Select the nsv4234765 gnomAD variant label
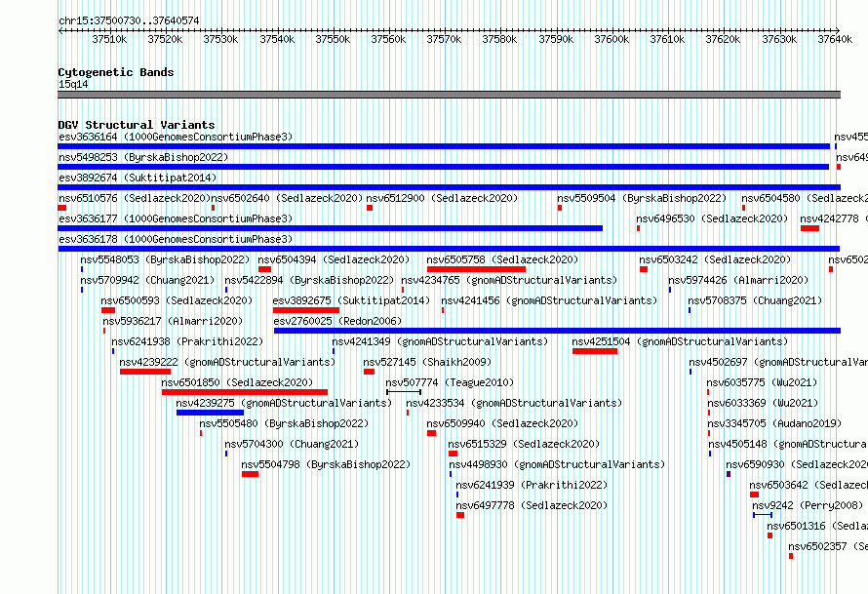This screenshot has height=594, width=868. [509, 280]
